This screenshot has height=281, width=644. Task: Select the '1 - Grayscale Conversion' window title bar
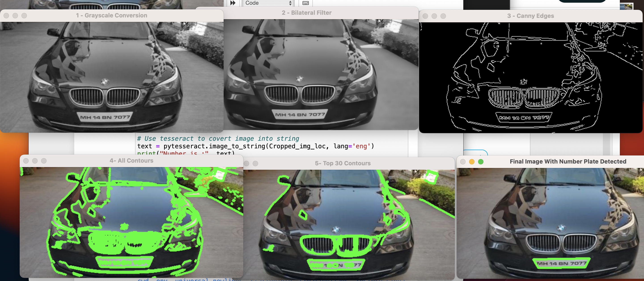[112, 15]
